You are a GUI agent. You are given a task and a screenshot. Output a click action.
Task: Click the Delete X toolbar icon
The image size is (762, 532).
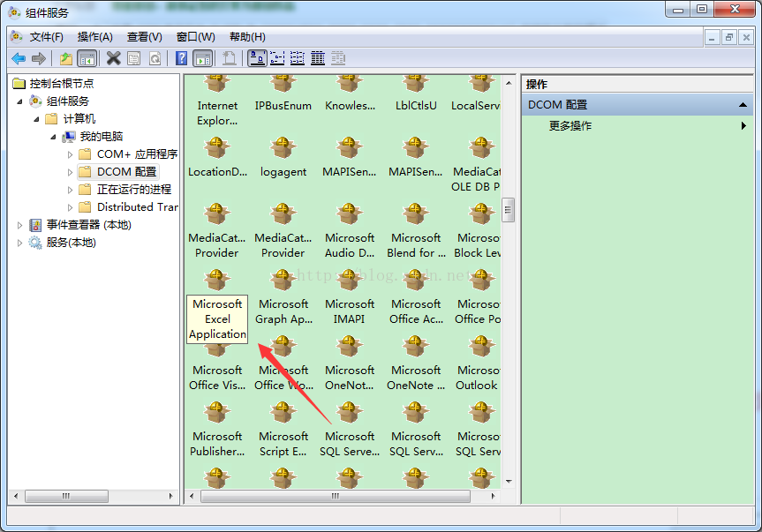pyautogui.click(x=113, y=59)
